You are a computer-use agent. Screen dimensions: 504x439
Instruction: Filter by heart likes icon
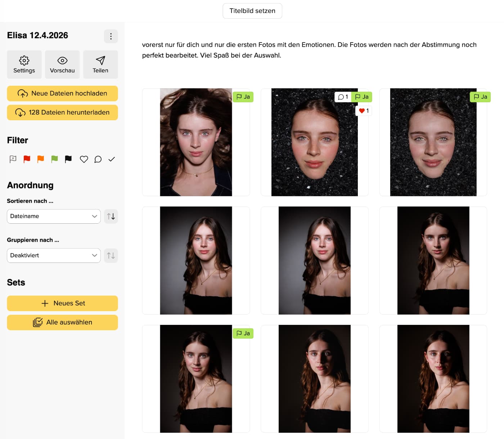[84, 159]
